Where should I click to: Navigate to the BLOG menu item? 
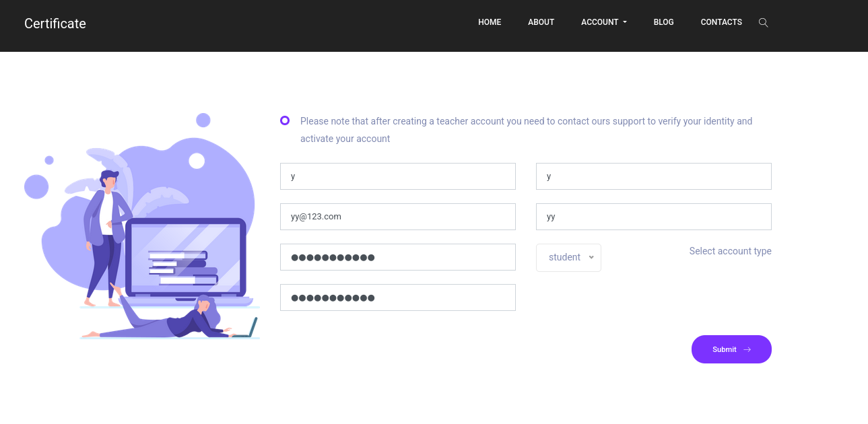[663, 22]
